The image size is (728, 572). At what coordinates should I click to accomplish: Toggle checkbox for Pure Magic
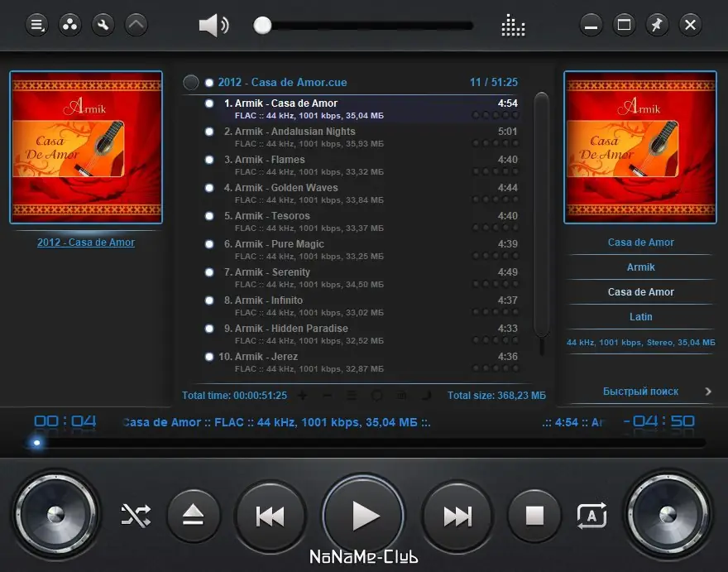click(209, 244)
